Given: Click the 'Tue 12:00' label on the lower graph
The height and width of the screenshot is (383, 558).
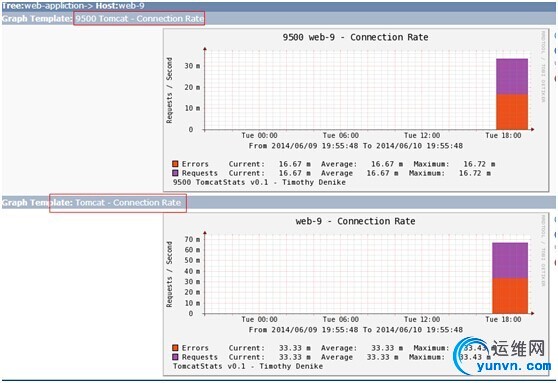Looking at the screenshot, I should (422, 319).
